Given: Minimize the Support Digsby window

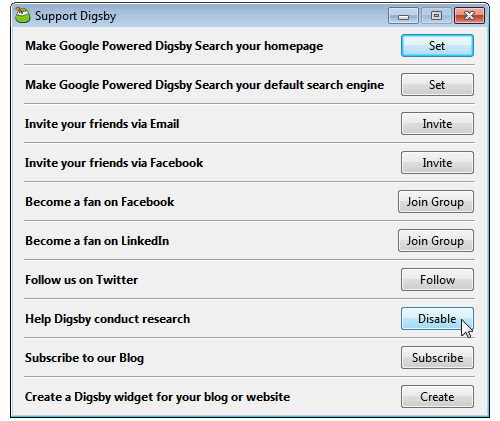Looking at the screenshot, I should pyautogui.click(x=403, y=16).
